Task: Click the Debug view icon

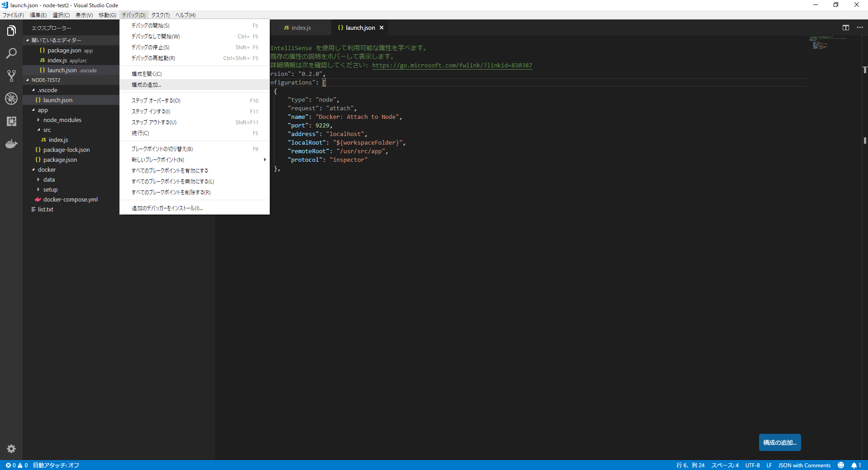Action: coord(11,99)
